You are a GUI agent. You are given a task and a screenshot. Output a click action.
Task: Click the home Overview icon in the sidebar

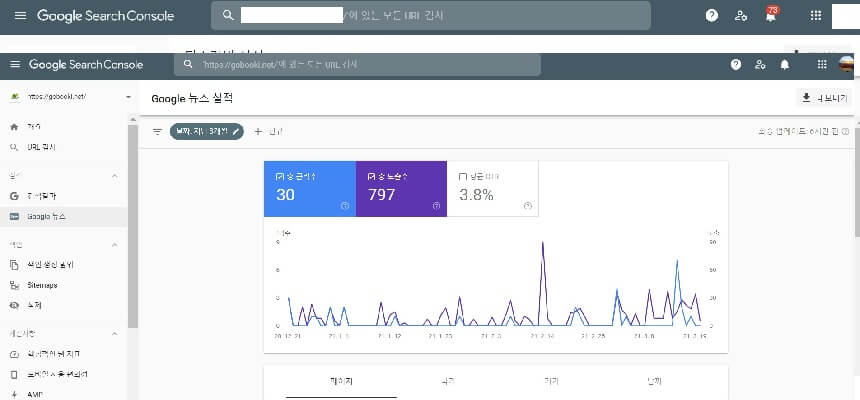pos(14,127)
